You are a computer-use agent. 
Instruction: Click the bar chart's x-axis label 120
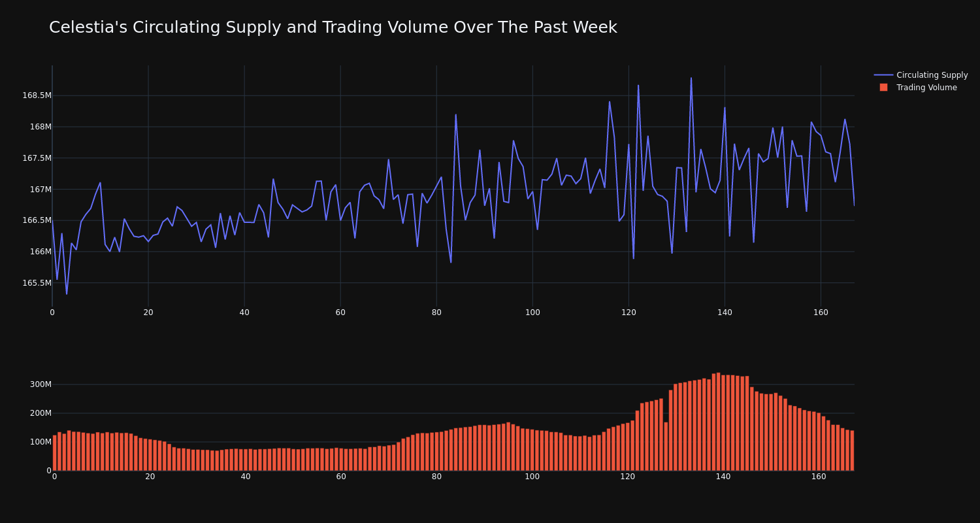point(628,477)
